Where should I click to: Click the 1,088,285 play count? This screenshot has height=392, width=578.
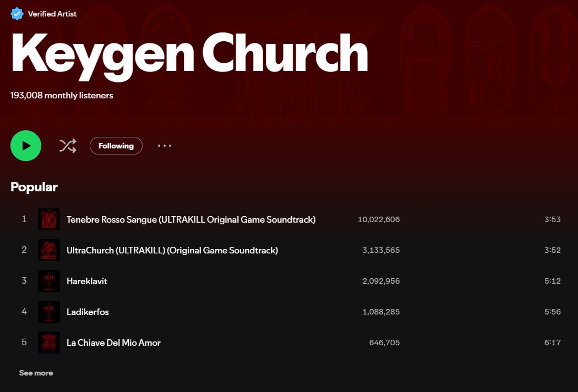coord(381,312)
